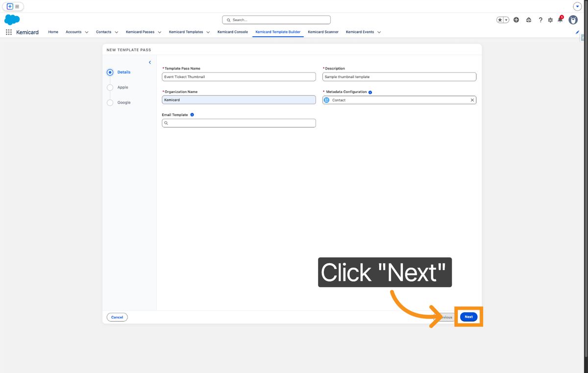
Task: Clear the Contact metadata selection
Action: tap(472, 100)
